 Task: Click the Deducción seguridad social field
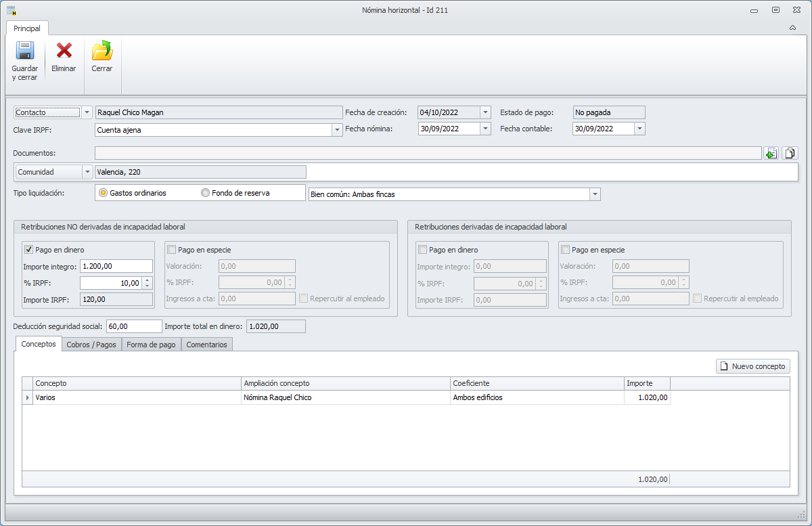point(133,326)
